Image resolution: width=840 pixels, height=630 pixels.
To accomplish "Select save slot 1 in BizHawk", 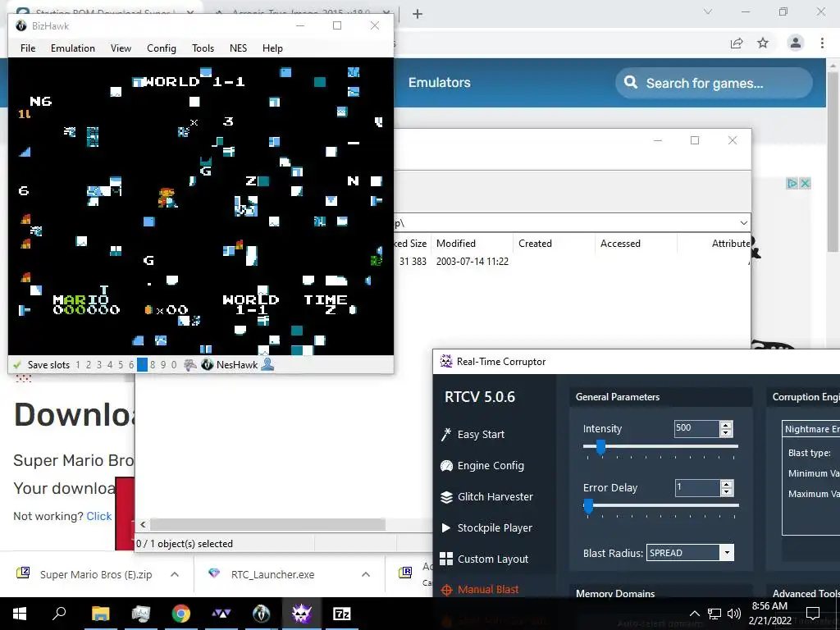I will click(x=78, y=365).
